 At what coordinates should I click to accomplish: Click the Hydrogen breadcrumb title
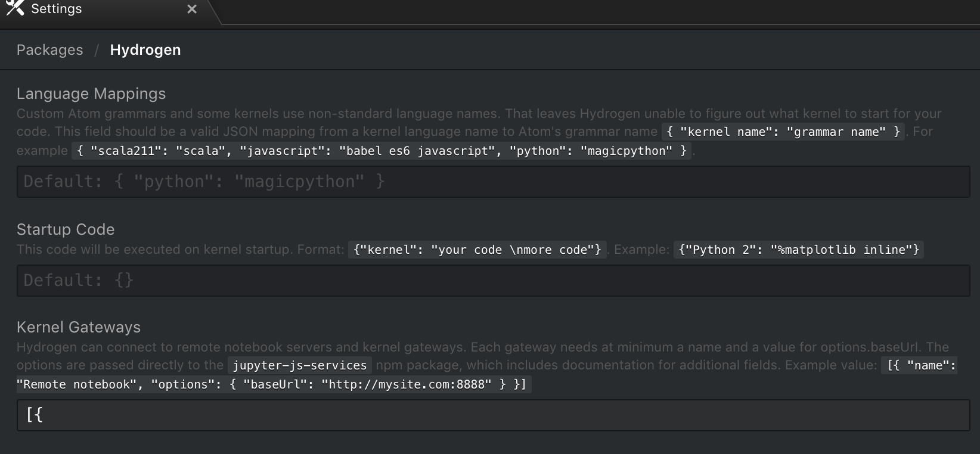tap(145, 50)
